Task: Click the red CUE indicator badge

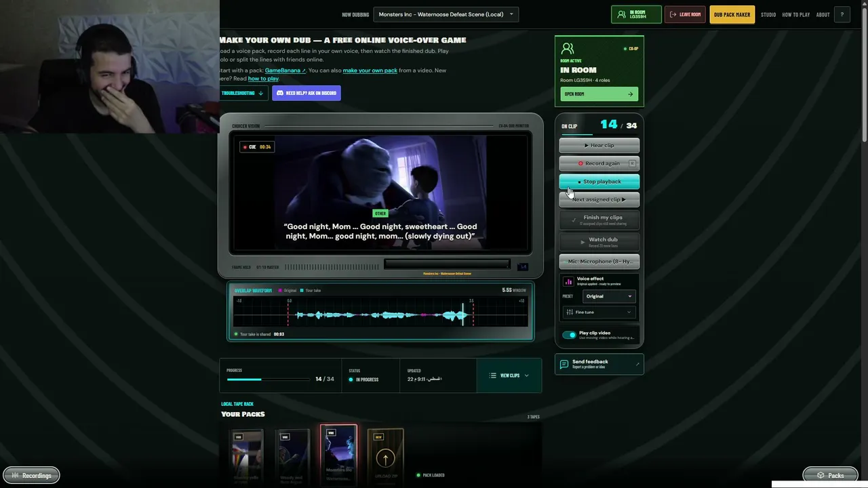Action: point(257,147)
